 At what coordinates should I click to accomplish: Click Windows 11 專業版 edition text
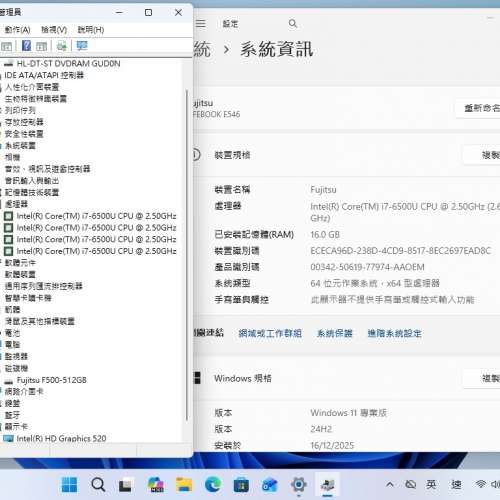click(x=348, y=413)
